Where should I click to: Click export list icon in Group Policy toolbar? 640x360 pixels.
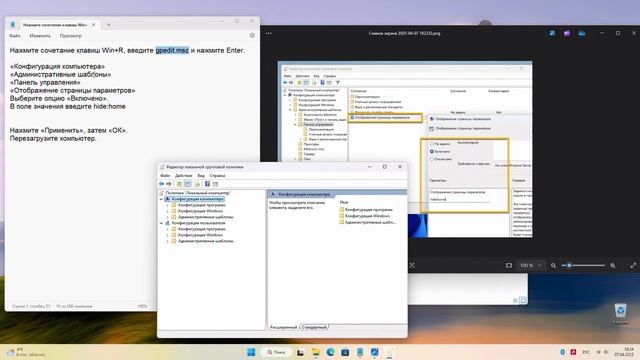coord(197,184)
